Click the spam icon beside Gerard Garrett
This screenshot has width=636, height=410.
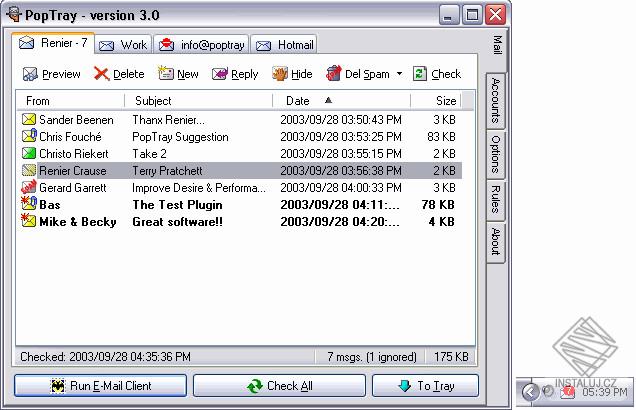[29, 187]
